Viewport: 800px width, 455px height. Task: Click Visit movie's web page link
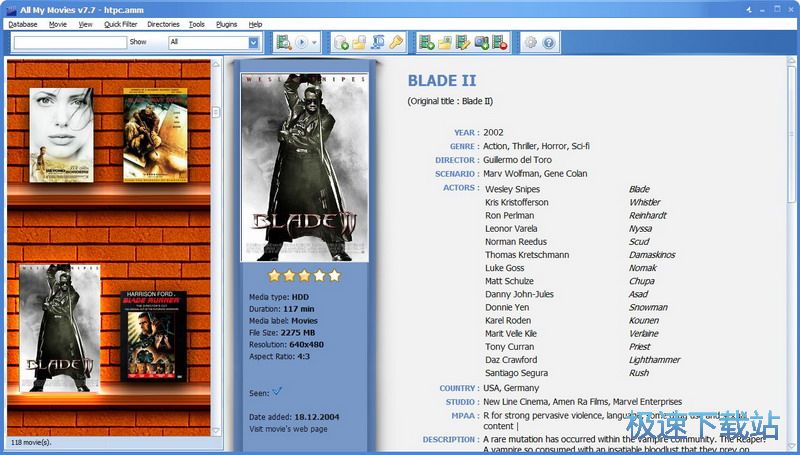(287, 428)
